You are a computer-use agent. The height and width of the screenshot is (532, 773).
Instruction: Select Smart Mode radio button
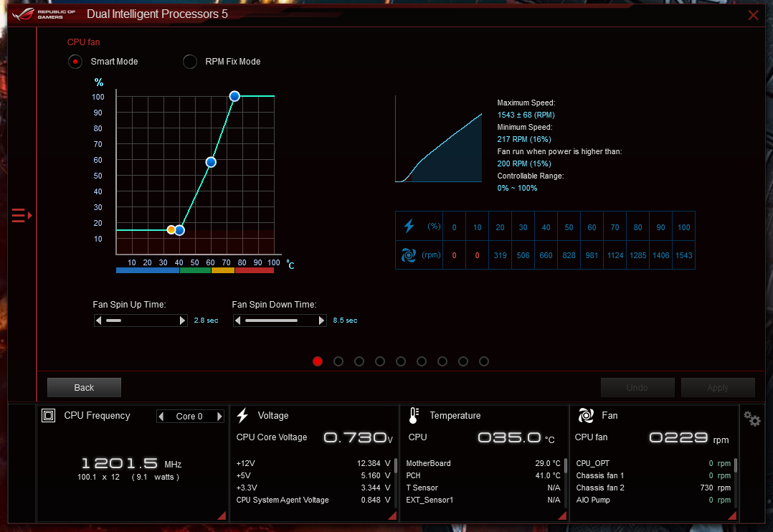point(75,62)
